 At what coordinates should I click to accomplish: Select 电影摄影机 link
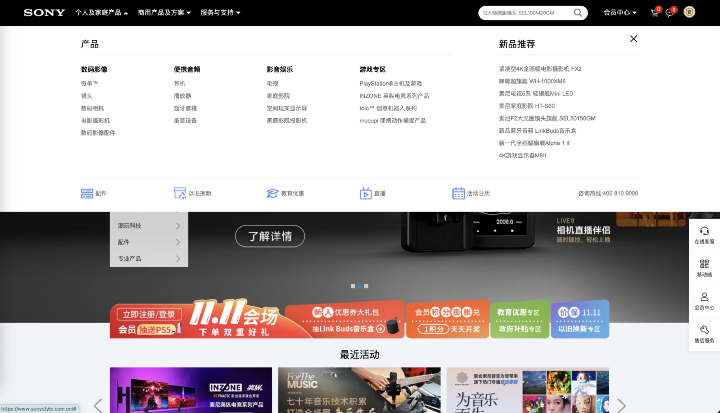coord(95,121)
